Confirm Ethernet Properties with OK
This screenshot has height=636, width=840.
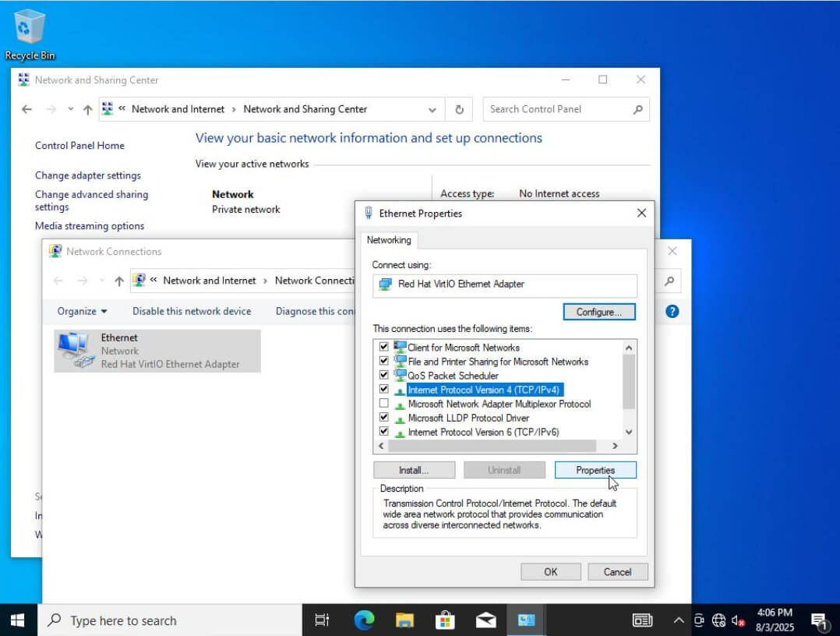pos(551,572)
